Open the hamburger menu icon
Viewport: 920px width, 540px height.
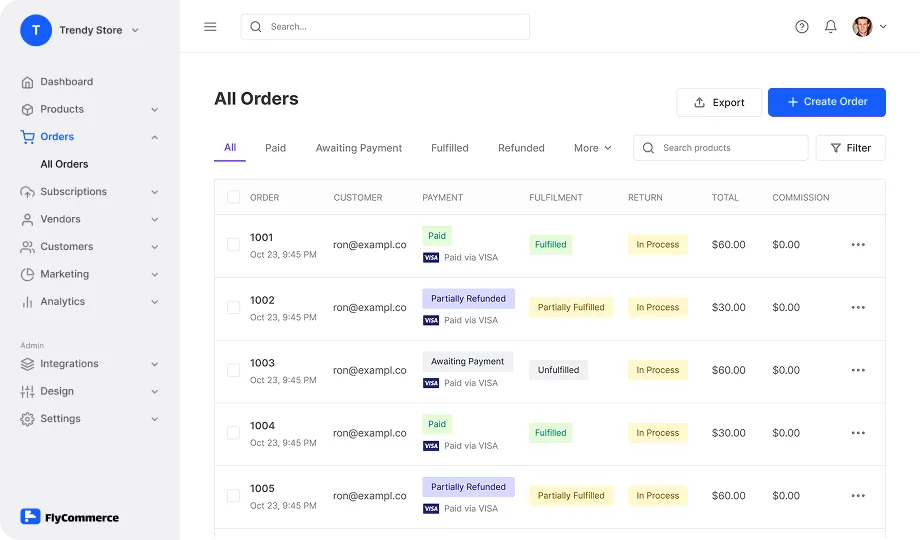(210, 27)
